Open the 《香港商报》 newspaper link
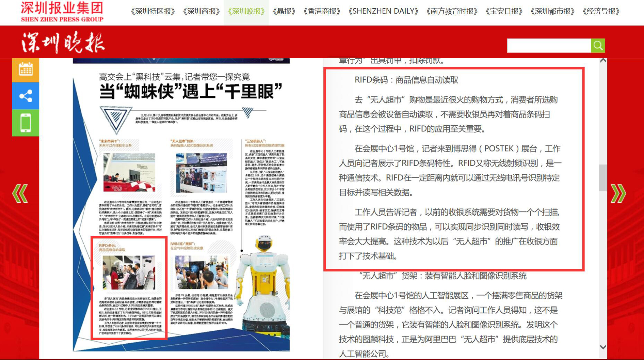644x360 pixels. click(322, 11)
